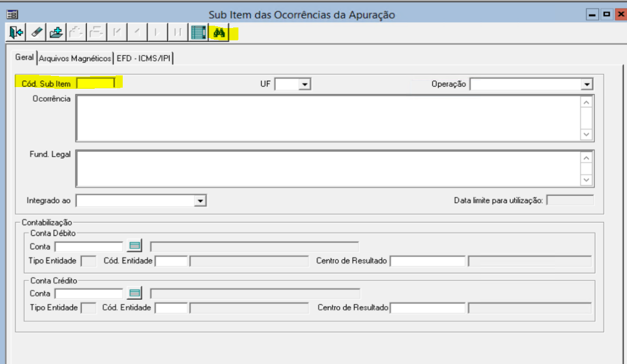
Task: Open the window system menu icon
Action: pos(12,15)
